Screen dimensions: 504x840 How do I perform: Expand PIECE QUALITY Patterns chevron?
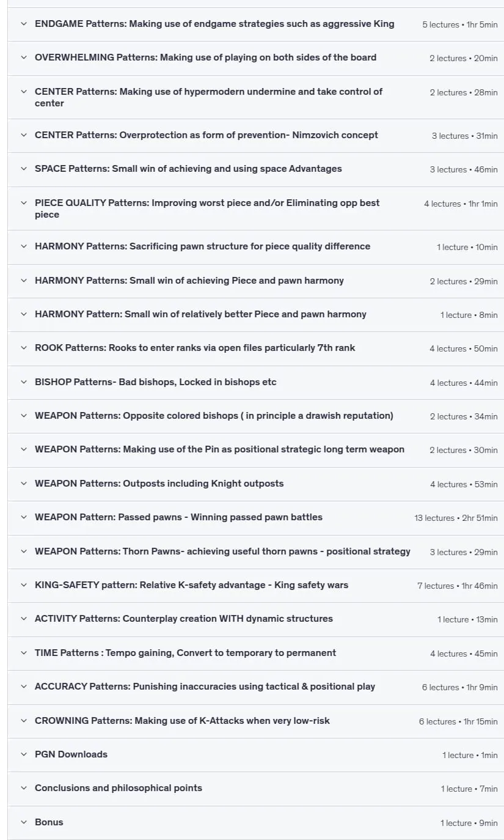24,203
